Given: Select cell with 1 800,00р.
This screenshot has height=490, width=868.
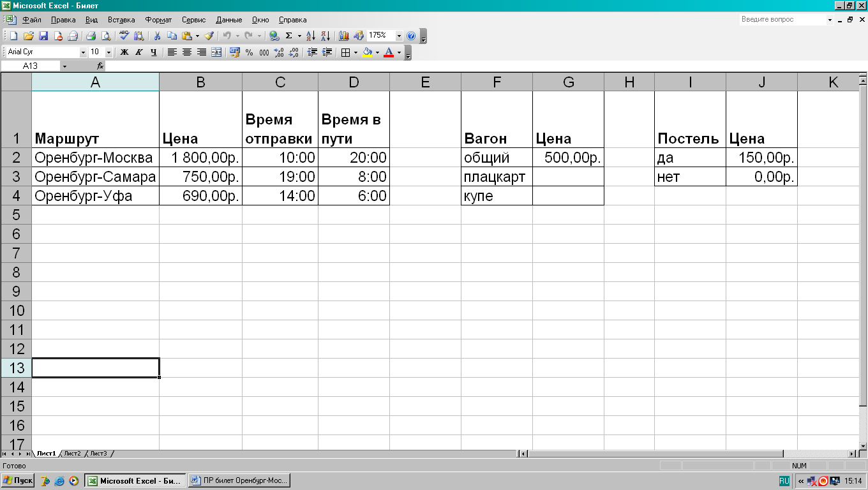Looking at the screenshot, I should [x=200, y=158].
